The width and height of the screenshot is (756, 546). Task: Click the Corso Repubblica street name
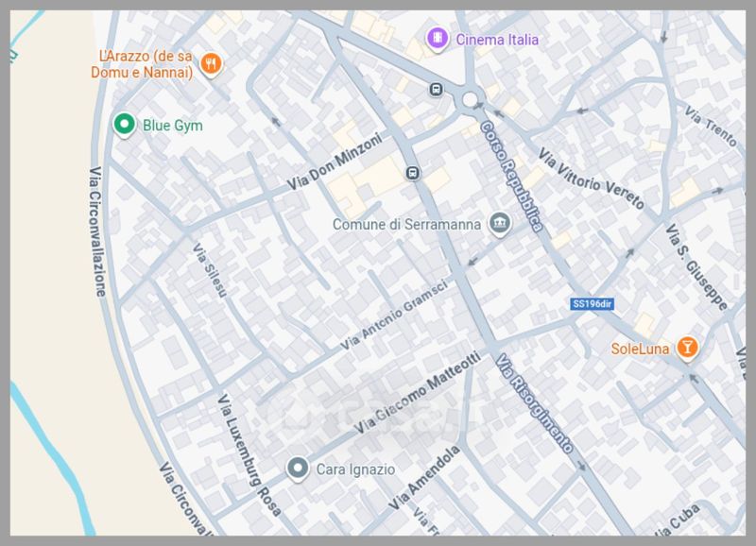(511, 177)
